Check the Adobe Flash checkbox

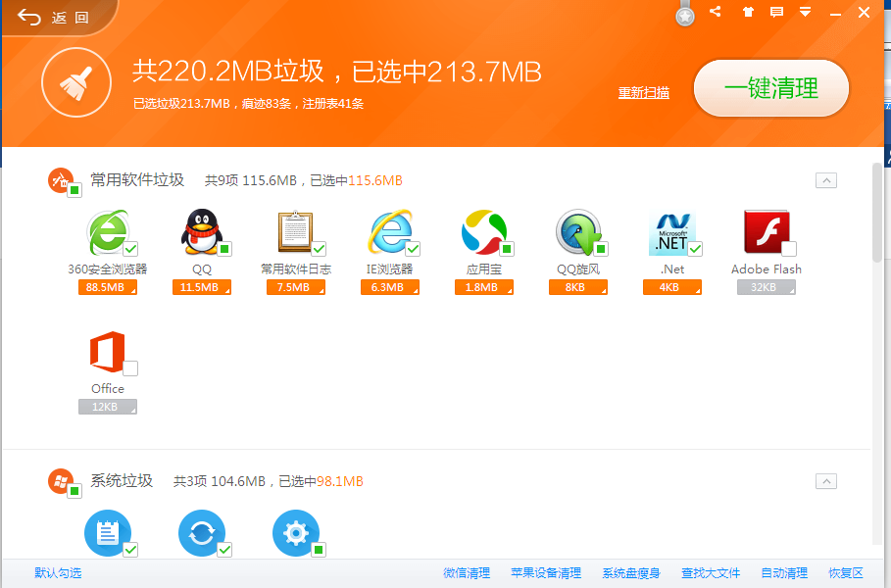coord(789,249)
